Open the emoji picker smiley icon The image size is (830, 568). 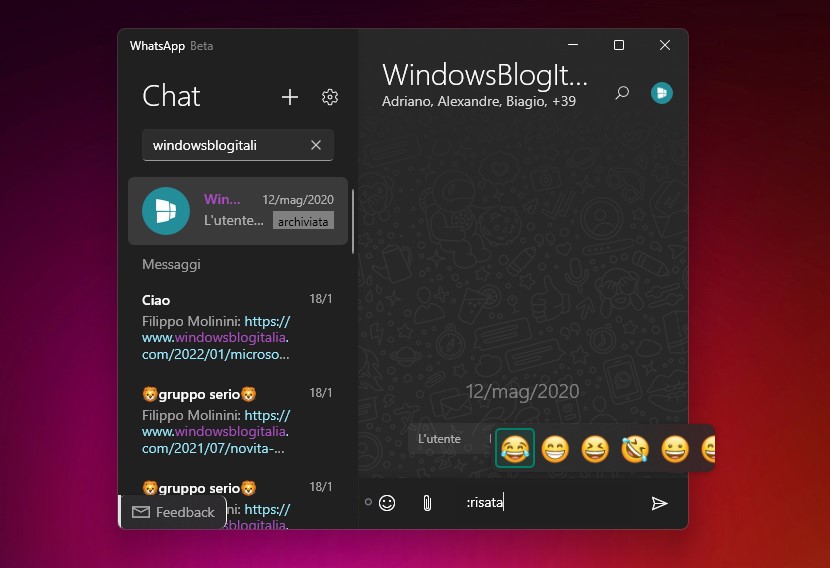tap(387, 503)
